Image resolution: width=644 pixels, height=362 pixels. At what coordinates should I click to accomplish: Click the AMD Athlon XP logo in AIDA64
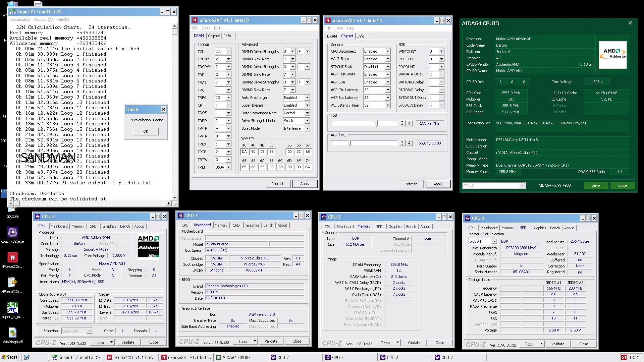pos(612,55)
